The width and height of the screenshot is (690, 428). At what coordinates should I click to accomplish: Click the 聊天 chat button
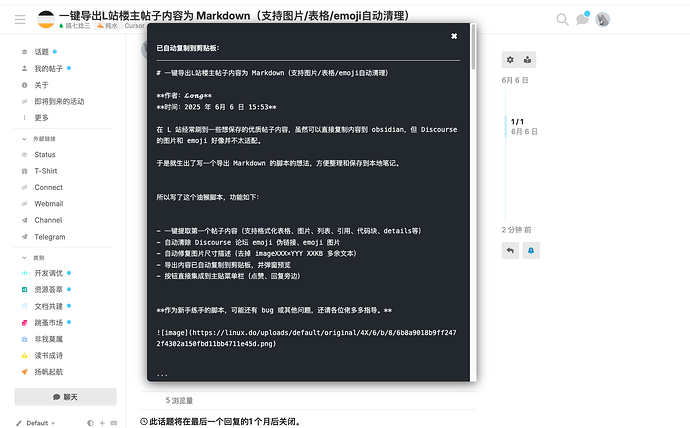66,397
